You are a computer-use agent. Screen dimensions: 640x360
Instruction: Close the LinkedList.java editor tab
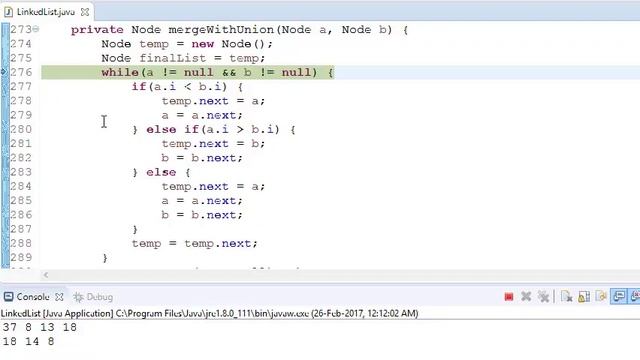(85, 12)
